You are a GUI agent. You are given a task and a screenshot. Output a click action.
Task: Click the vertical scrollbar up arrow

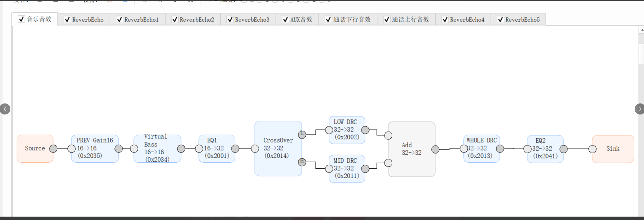tap(641, 30)
